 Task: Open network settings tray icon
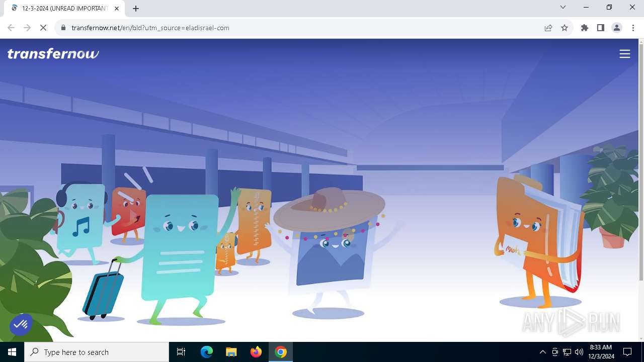[567, 352]
